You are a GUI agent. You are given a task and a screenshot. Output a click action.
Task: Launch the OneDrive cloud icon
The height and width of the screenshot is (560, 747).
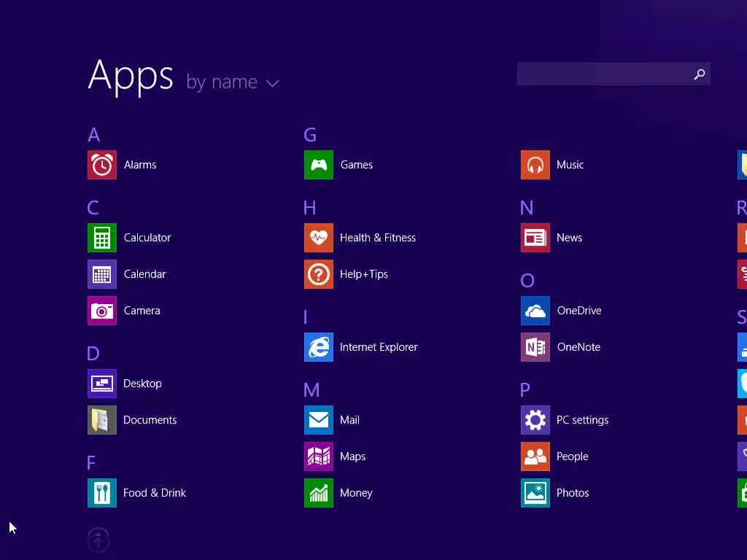[535, 311]
